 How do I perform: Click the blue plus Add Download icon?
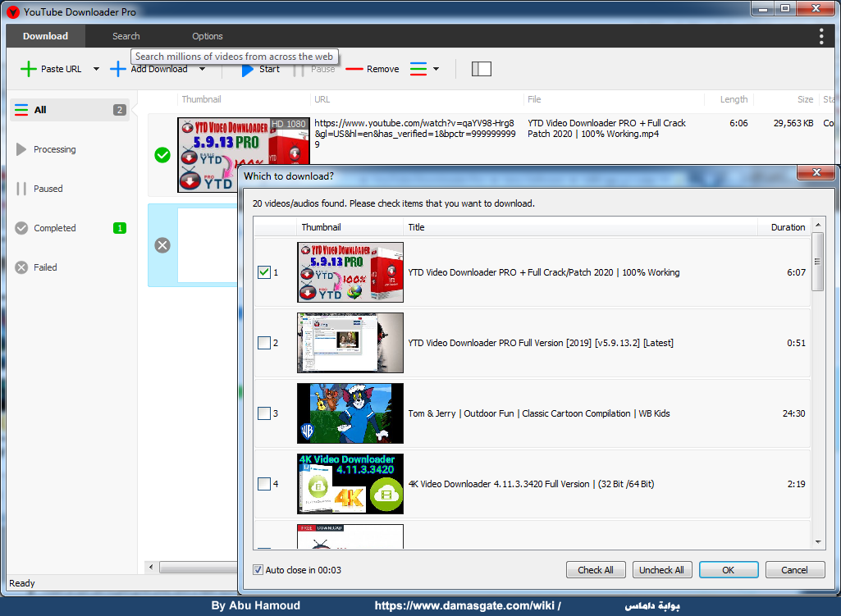point(117,69)
